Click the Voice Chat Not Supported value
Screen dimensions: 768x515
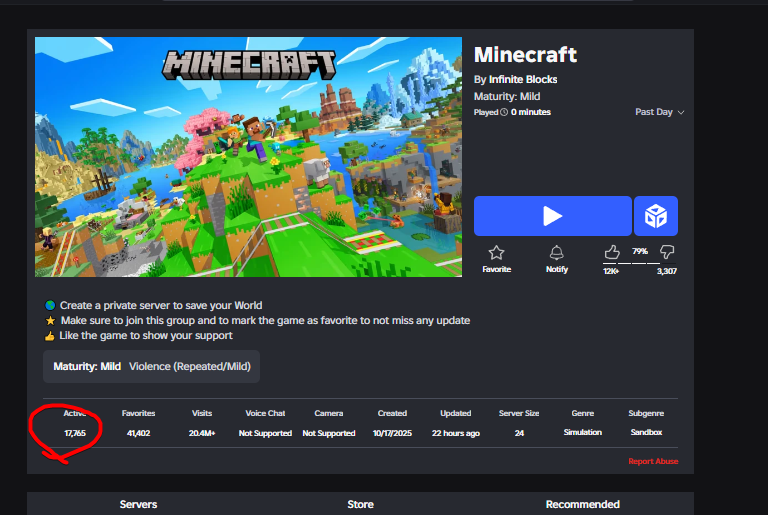click(265, 433)
